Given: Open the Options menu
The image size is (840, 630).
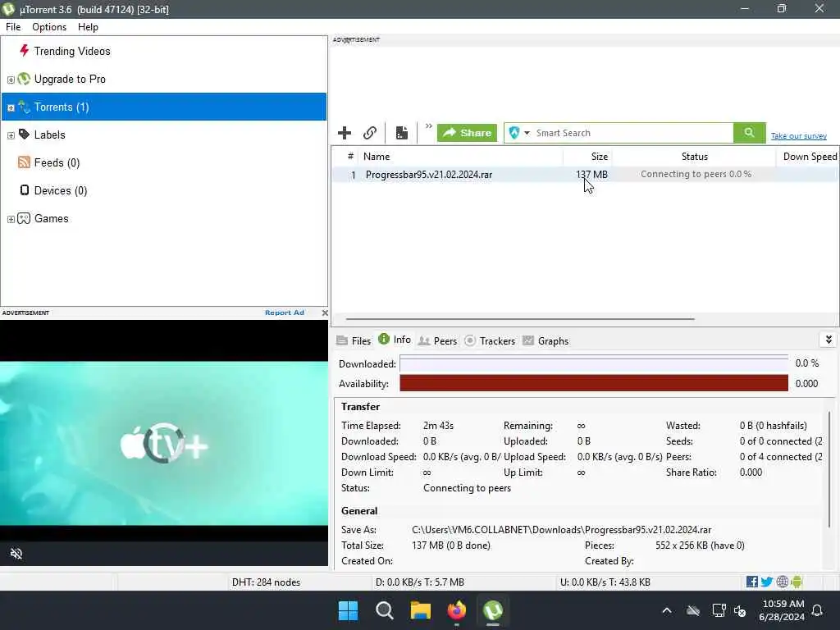Looking at the screenshot, I should pos(49,27).
